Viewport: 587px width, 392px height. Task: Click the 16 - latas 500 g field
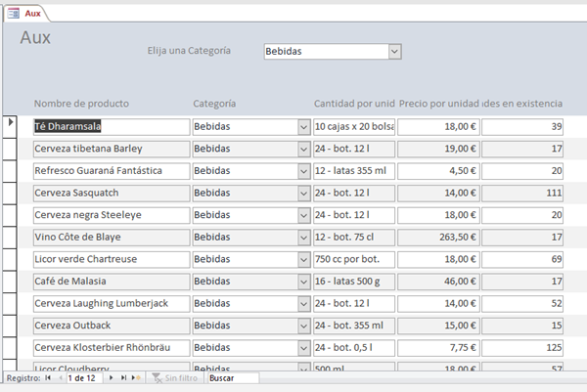(354, 282)
